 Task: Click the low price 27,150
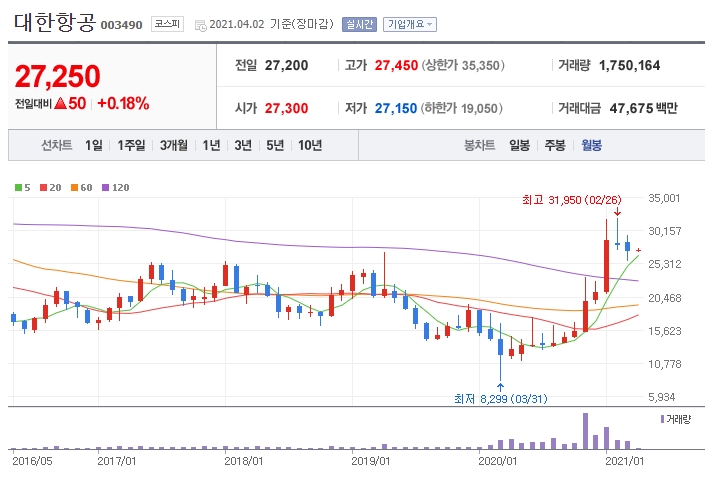click(x=396, y=108)
